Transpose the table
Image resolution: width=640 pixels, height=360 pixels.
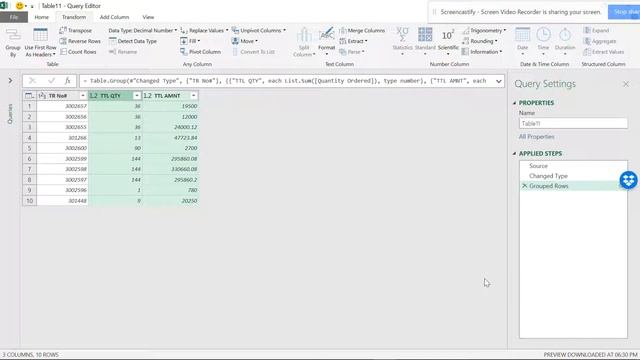point(76,31)
